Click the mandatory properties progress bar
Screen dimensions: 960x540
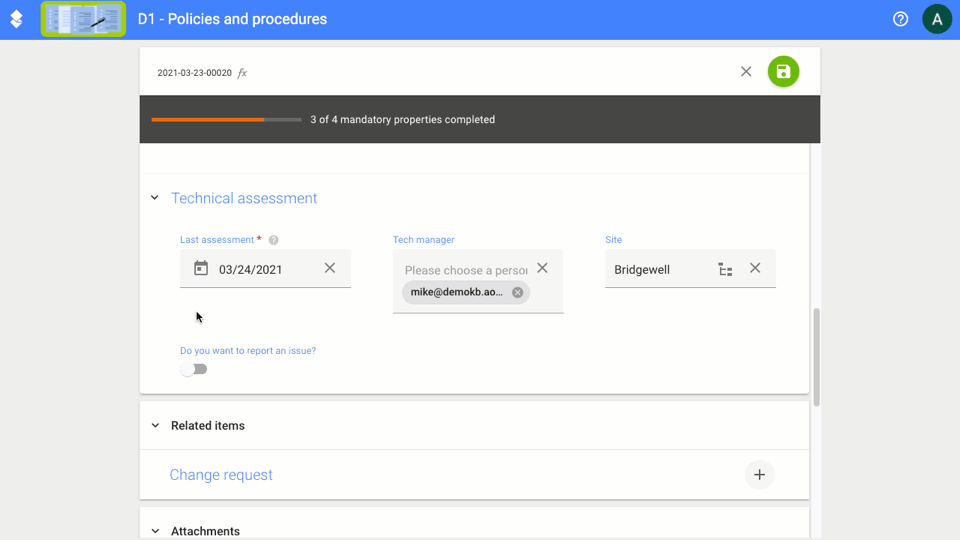tap(227, 119)
